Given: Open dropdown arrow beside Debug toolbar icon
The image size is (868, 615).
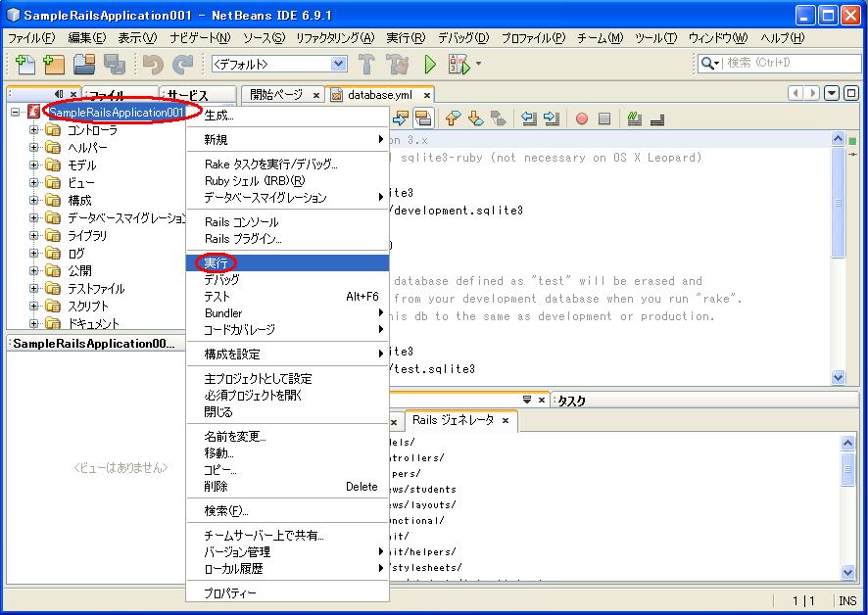Looking at the screenshot, I should point(478,64).
